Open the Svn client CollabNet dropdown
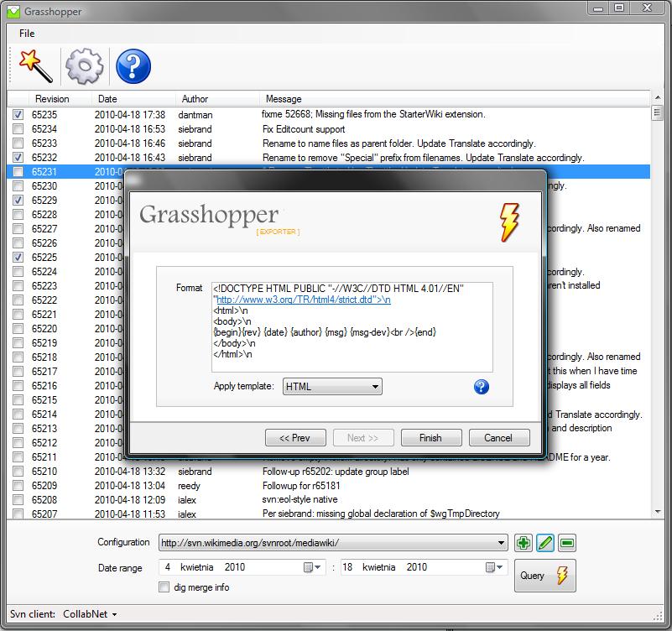The width and height of the screenshot is (672, 631). (90, 614)
